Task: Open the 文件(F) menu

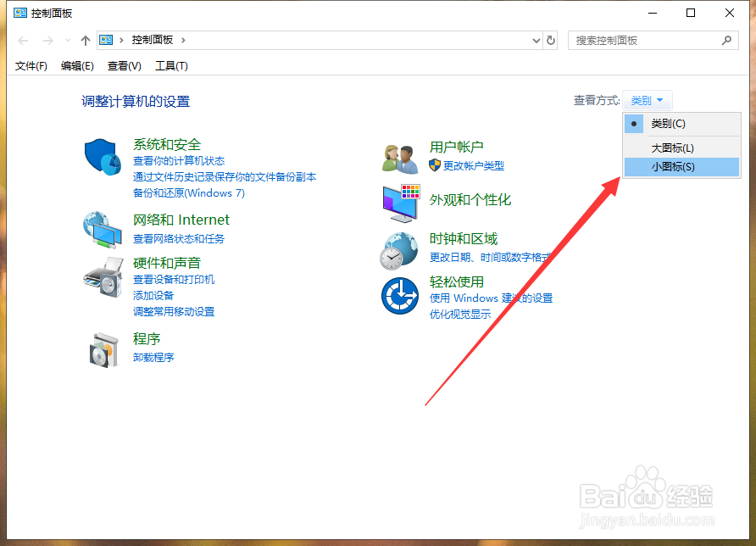Action: point(31,66)
